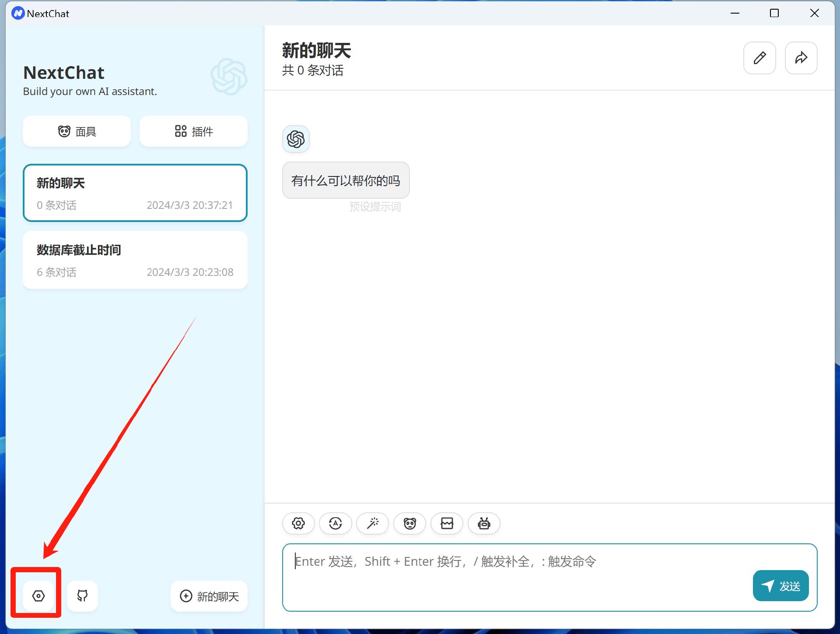This screenshot has height=634, width=840.
Task: Click the theme switch icon in chat toolbar
Action: pyautogui.click(x=335, y=523)
